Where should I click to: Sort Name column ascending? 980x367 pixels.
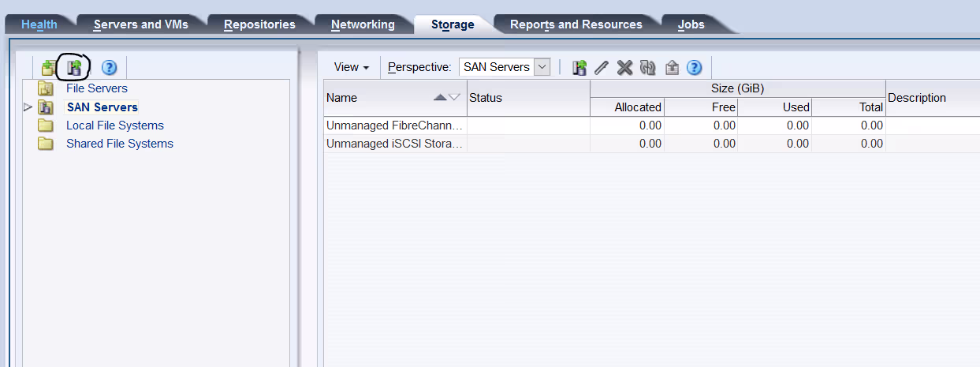[440, 98]
